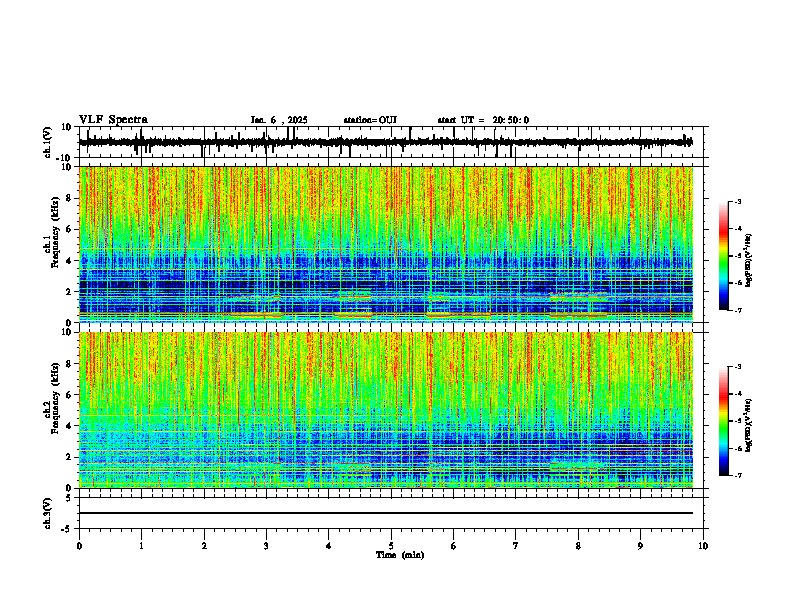Click the flat ch.3 voltage trace line
This screenshot has height=612, width=792.
click(x=386, y=513)
